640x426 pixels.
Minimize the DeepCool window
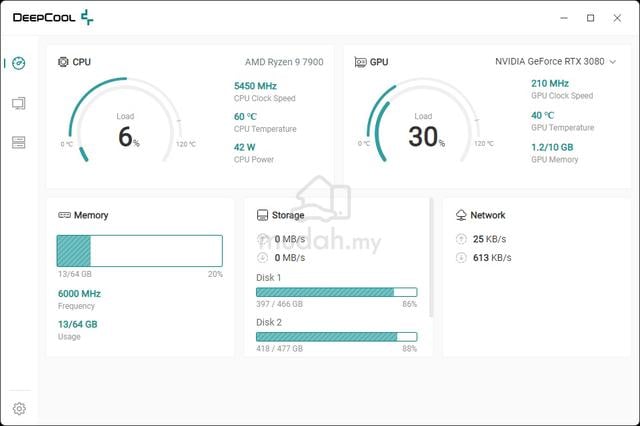tap(564, 18)
